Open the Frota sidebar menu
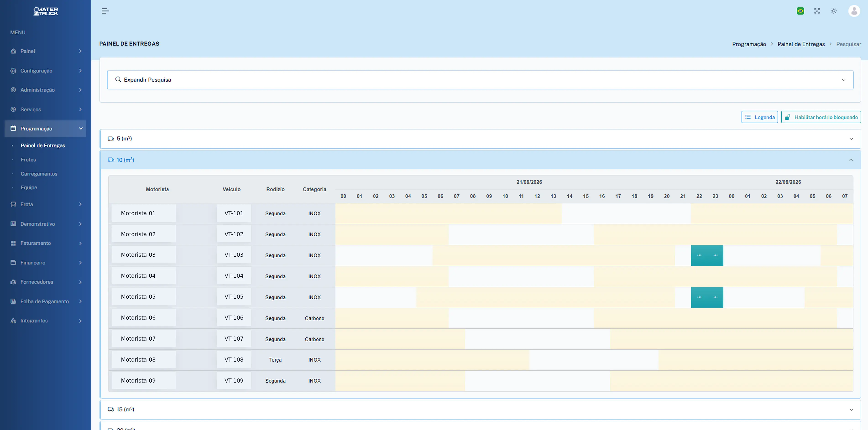868x430 pixels. pyautogui.click(x=45, y=204)
